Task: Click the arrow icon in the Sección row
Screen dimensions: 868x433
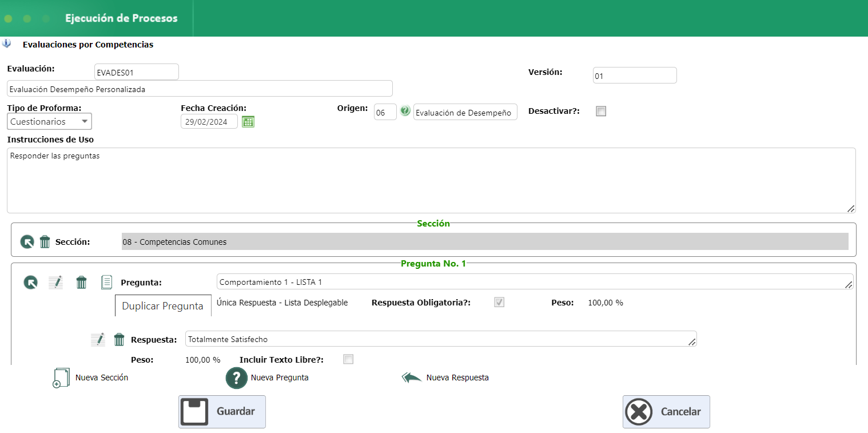Action: (x=27, y=242)
